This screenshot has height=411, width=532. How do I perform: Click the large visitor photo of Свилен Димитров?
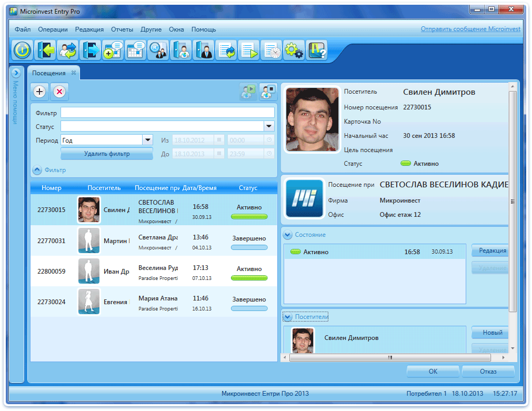(312, 119)
